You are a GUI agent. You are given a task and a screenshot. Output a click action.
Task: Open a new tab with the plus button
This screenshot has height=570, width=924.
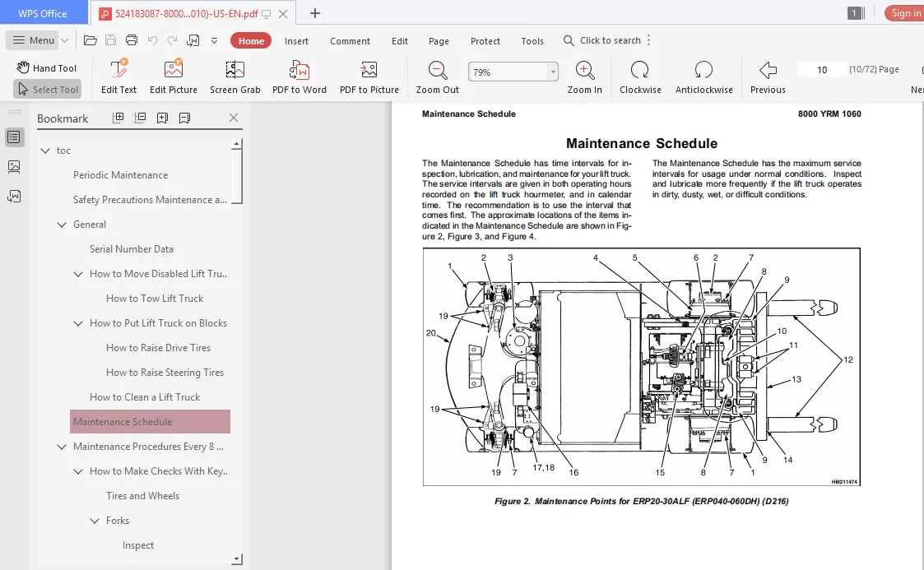[314, 13]
